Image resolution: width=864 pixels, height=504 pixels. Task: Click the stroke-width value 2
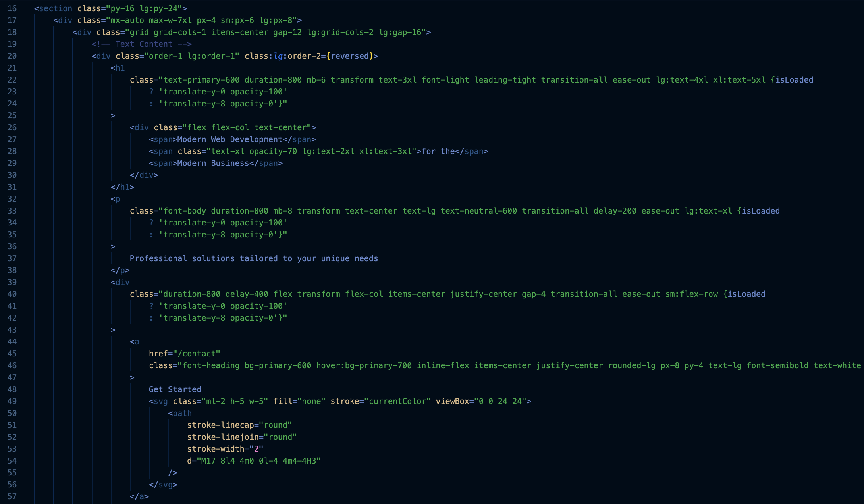click(x=256, y=449)
